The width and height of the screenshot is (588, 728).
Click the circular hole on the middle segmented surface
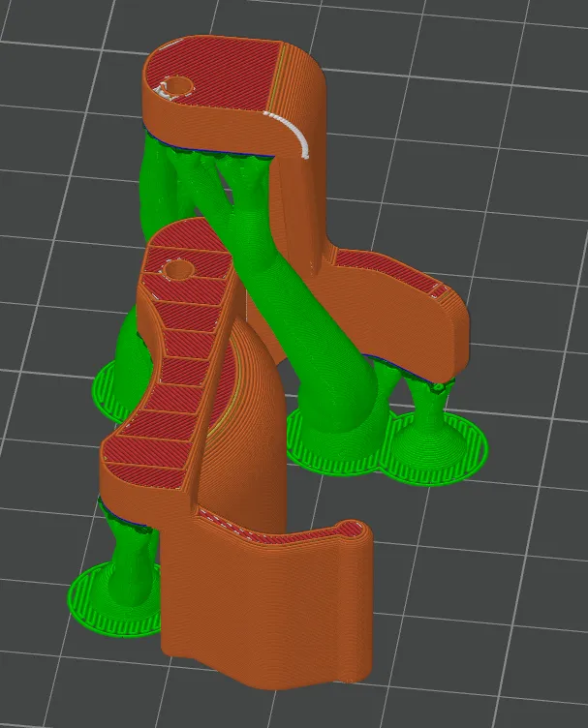tap(178, 269)
